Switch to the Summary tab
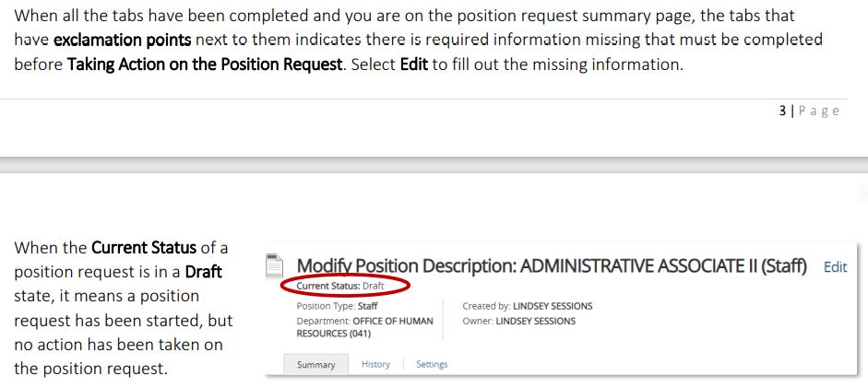Image resolution: width=868 pixels, height=388 pixels. (315, 365)
